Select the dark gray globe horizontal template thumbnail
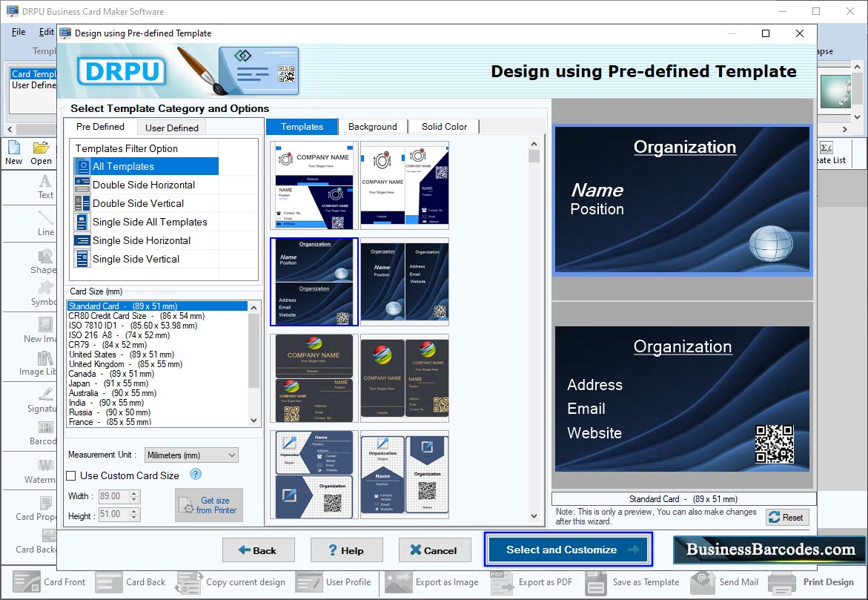 click(314, 378)
